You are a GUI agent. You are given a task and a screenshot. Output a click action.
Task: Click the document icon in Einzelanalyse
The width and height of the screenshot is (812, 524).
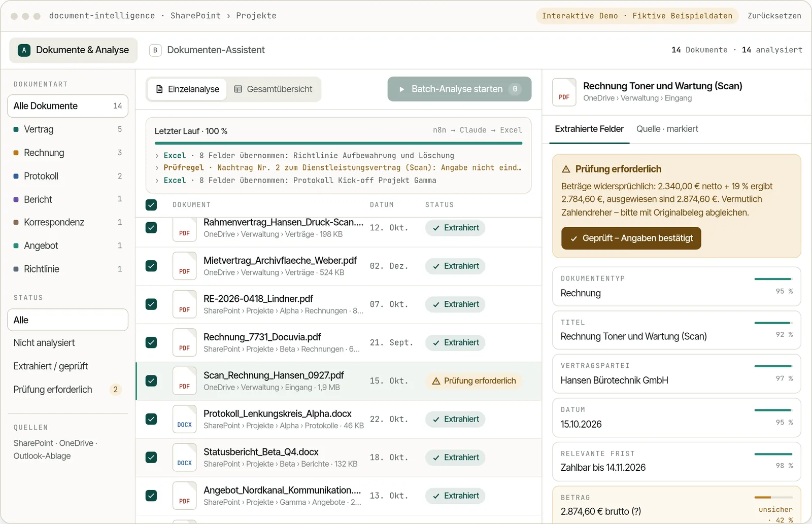(x=159, y=89)
